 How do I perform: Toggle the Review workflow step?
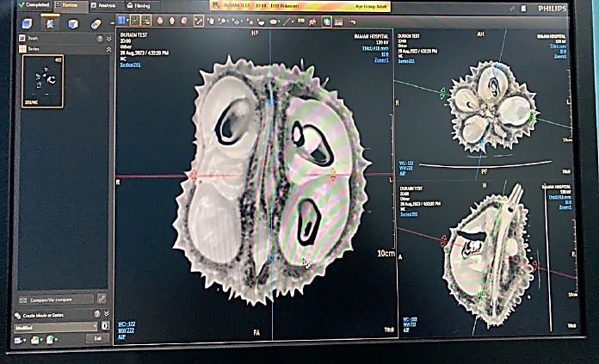click(66, 4)
